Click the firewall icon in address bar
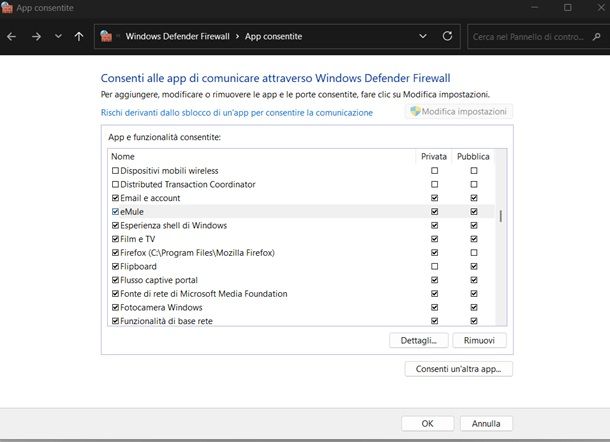The width and height of the screenshot is (610, 442). (106, 36)
